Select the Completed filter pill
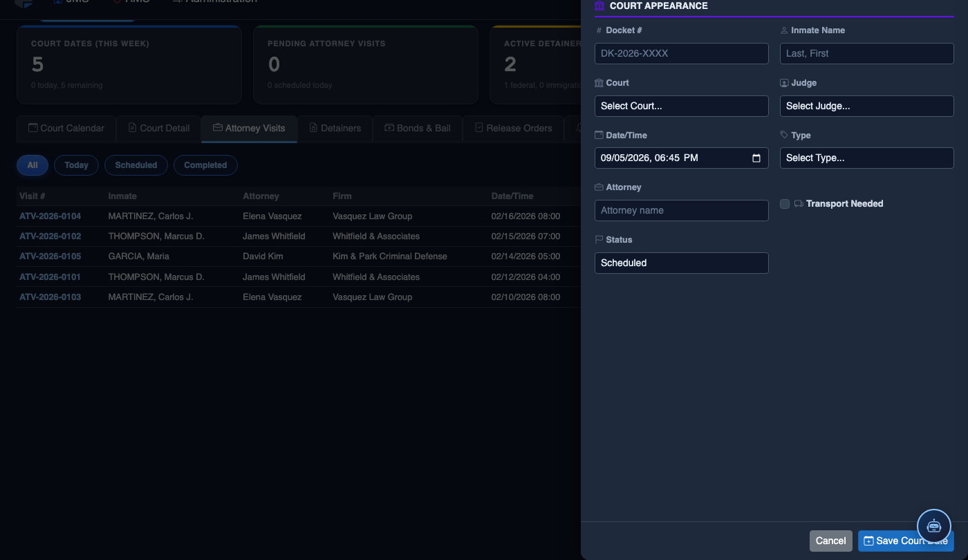Image resolution: width=968 pixels, height=560 pixels. (205, 165)
